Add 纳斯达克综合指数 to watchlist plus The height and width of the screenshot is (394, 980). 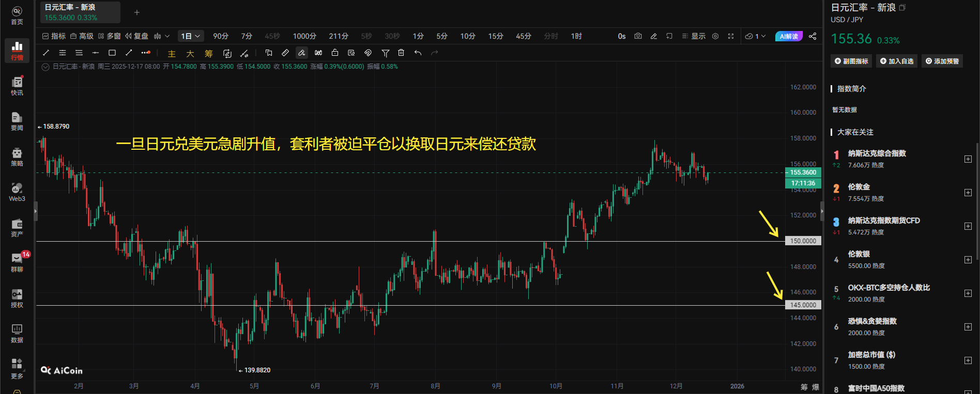click(968, 159)
